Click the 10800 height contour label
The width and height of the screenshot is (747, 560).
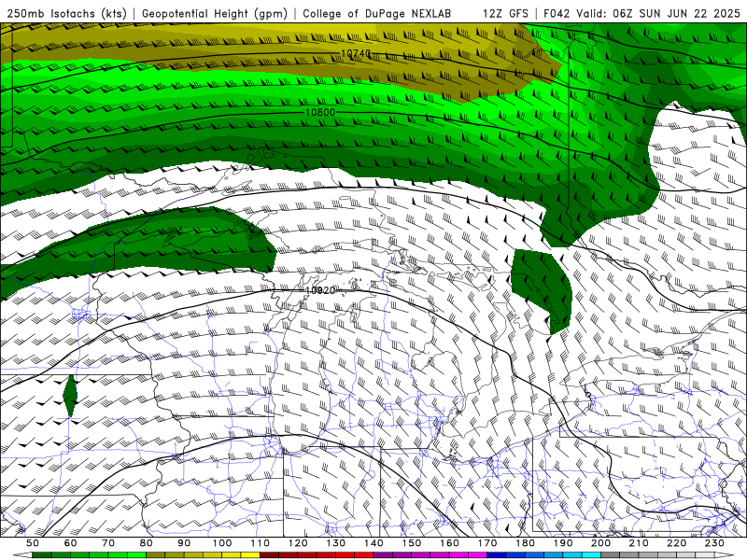coord(320,112)
